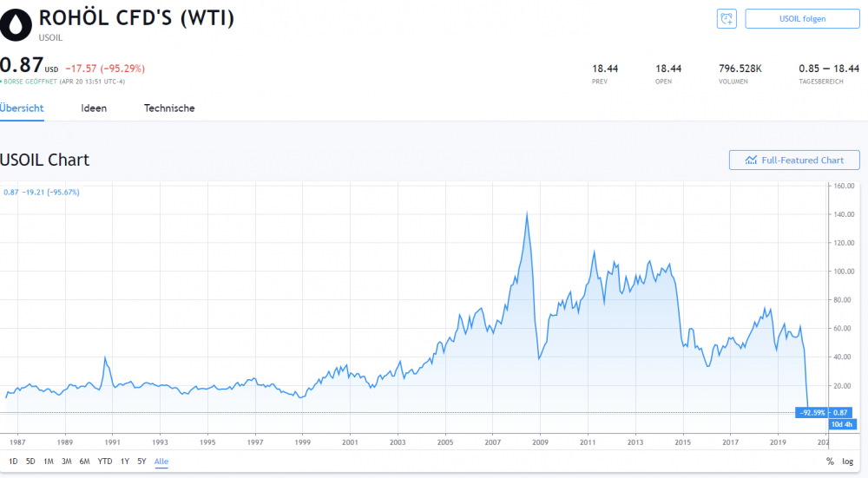Toggle log scale on the chart

(847, 462)
